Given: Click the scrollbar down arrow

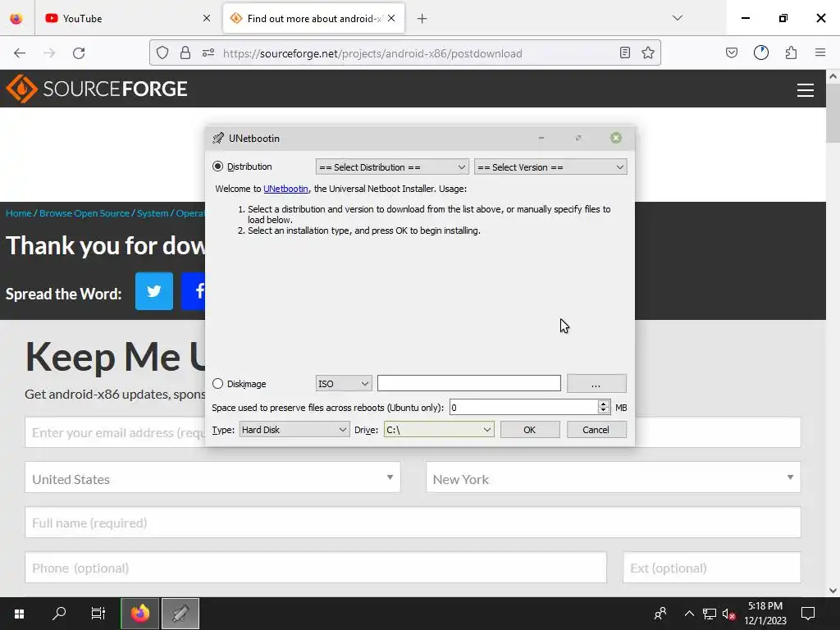Looking at the screenshot, I should (833, 591).
